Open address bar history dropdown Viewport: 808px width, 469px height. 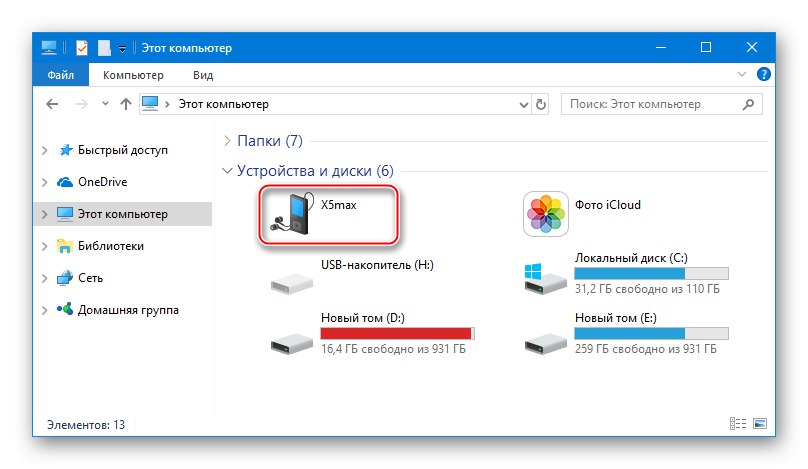tap(524, 105)
